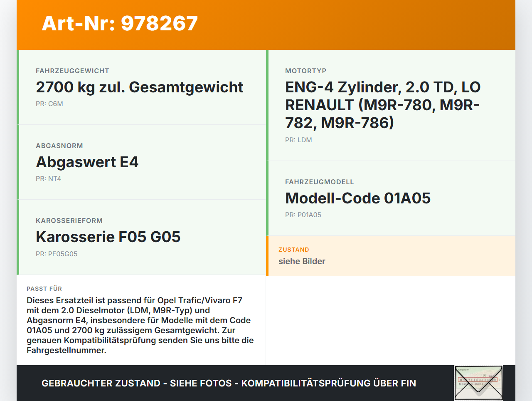Toggle the siehe Bilder condition entry
Image resolution: width=532 pixels, height=401 pixels.
pyautogui.click(x=302, y=261)
